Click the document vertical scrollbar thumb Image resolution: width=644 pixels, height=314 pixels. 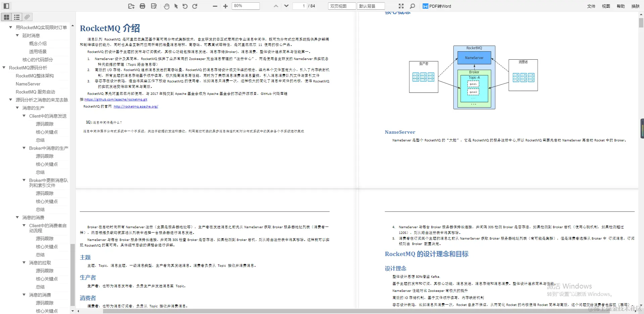click(641, 23)
